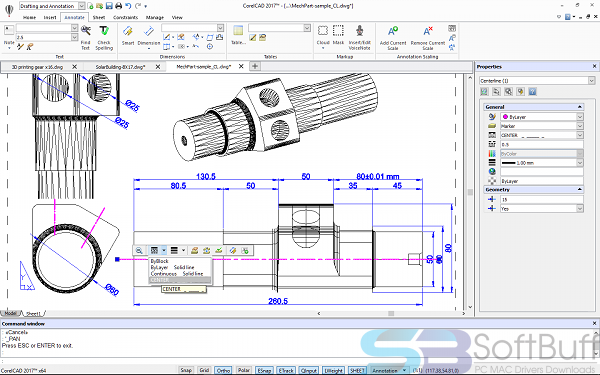Select the Smart dimension tool
Image resolution: width=600 pixels, height=375 pixels.
(x=128, y=36)
